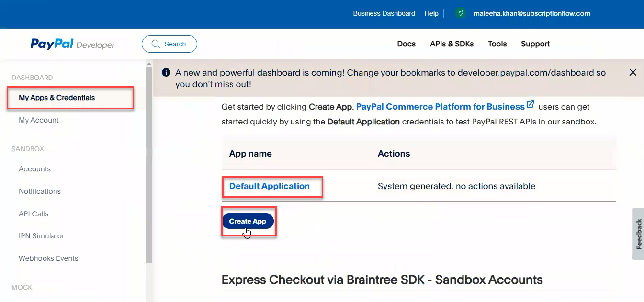
Task: Select My Apps & Credentials
Action: (57, 98)
